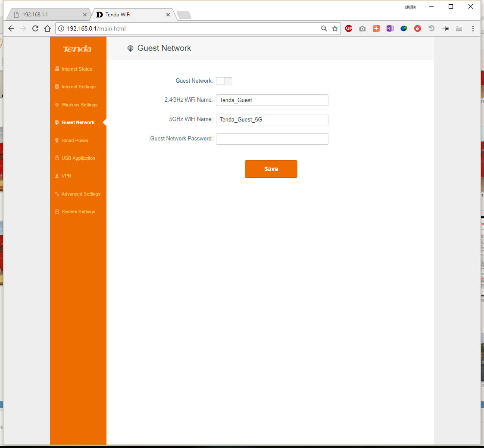Viewport: 484px width, 448px height.
Task: Close the Tenda WiFi tab
Action: click(168, 15)
